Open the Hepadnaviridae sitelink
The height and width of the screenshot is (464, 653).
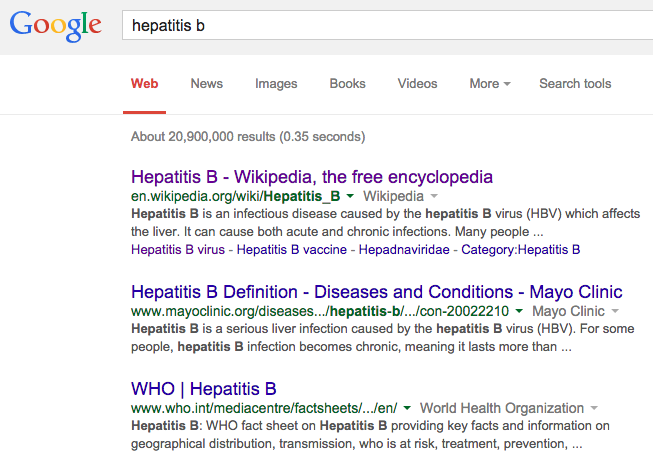(404, 250)
